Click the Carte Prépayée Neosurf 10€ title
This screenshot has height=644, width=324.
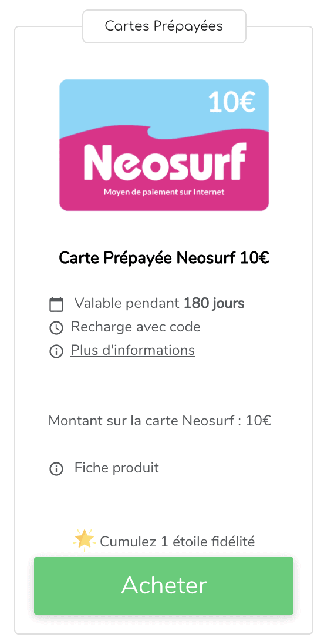click(164, 259)
